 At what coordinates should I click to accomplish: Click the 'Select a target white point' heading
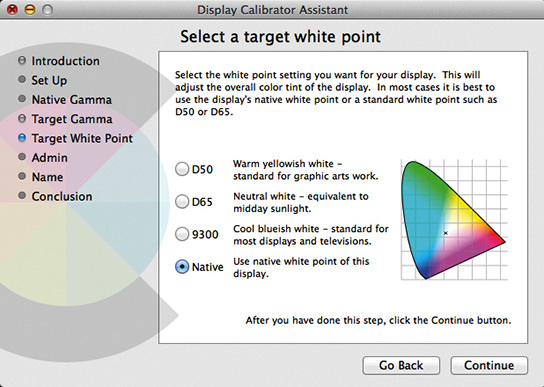[280, 37]
